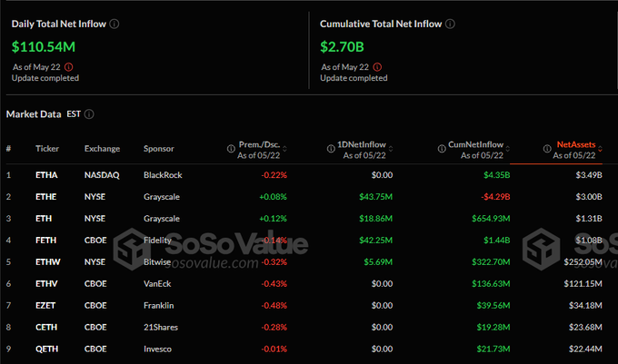This screenshot has width=618, height=364.
Task: Click info icon next to Market Data EST
Action: coord(89,114)
